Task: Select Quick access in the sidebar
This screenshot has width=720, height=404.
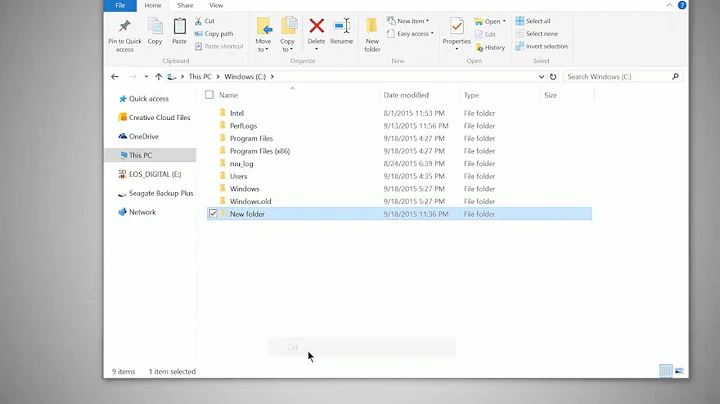Action: (144, 99)
